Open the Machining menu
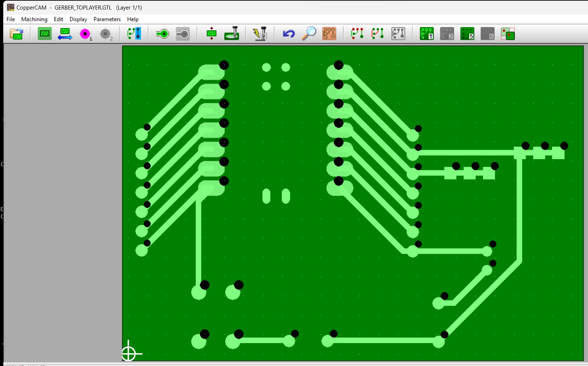 [34, 19]
